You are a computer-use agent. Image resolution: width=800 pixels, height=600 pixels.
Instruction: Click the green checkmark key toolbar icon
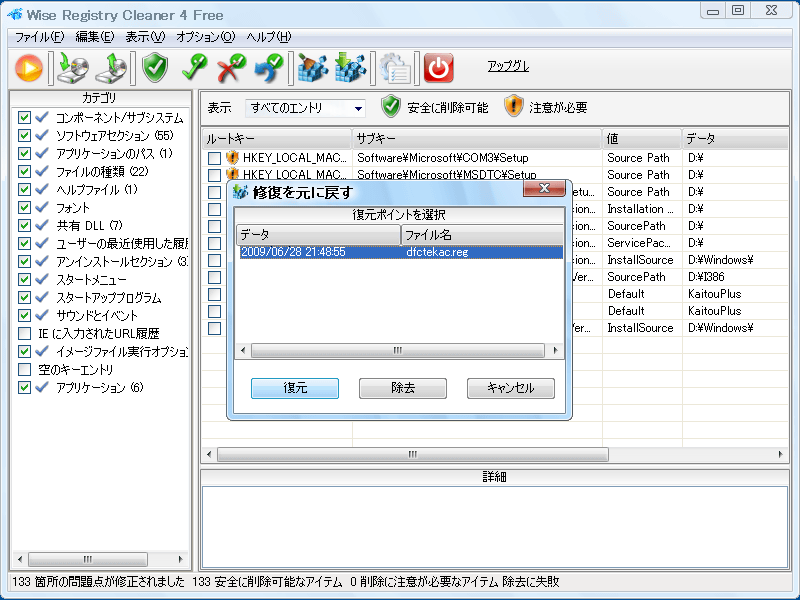pos(194,68)
